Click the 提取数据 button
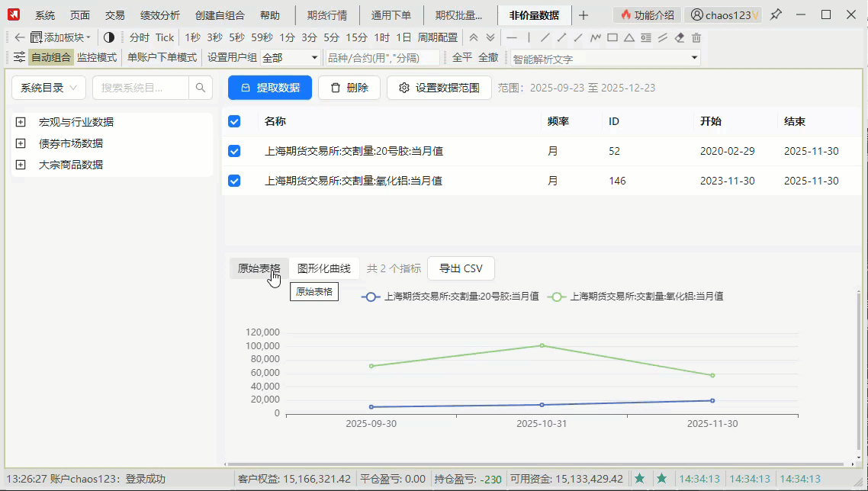The image size is (868, 491). tap(270, 88)
